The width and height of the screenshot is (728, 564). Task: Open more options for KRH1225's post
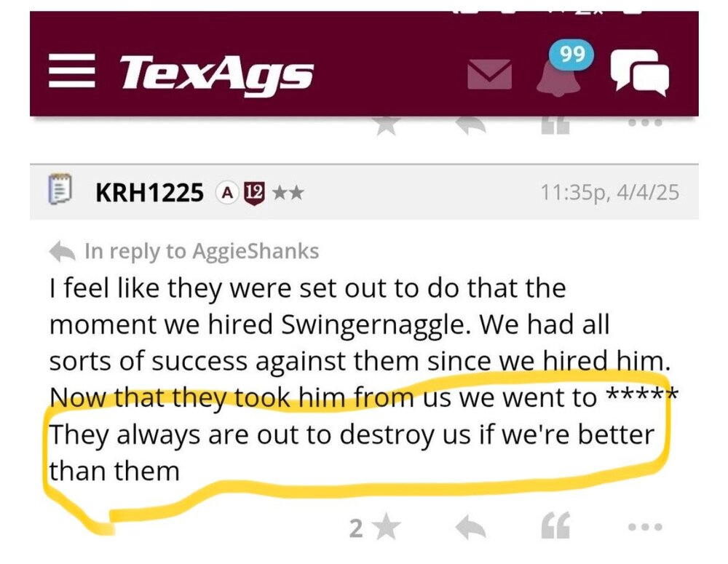645,527
